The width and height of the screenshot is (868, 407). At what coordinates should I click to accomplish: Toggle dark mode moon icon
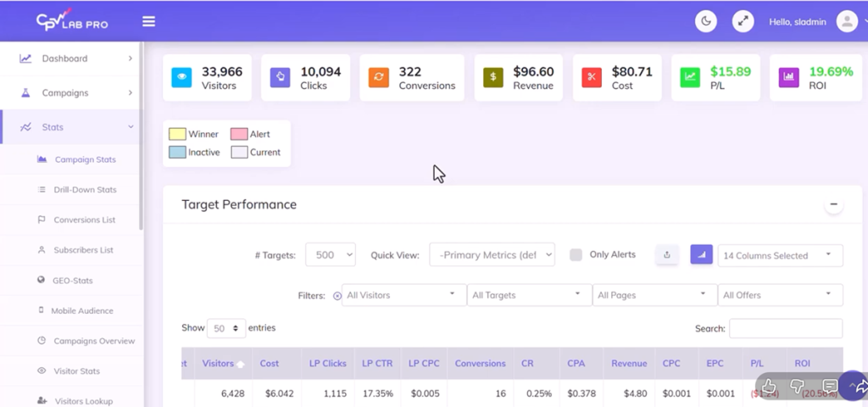point(706,21)
